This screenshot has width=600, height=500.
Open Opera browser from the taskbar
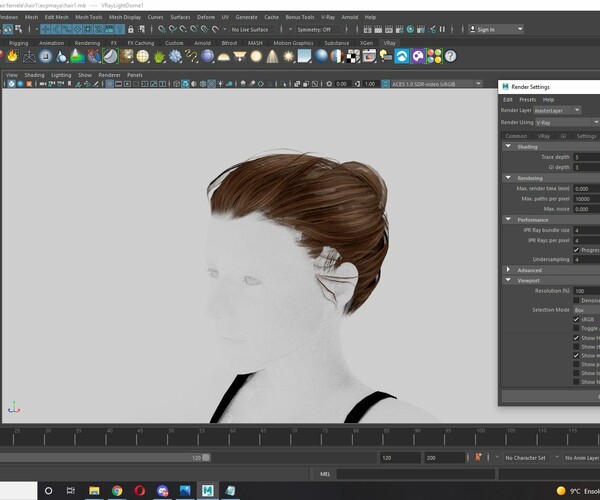point(140,490)
